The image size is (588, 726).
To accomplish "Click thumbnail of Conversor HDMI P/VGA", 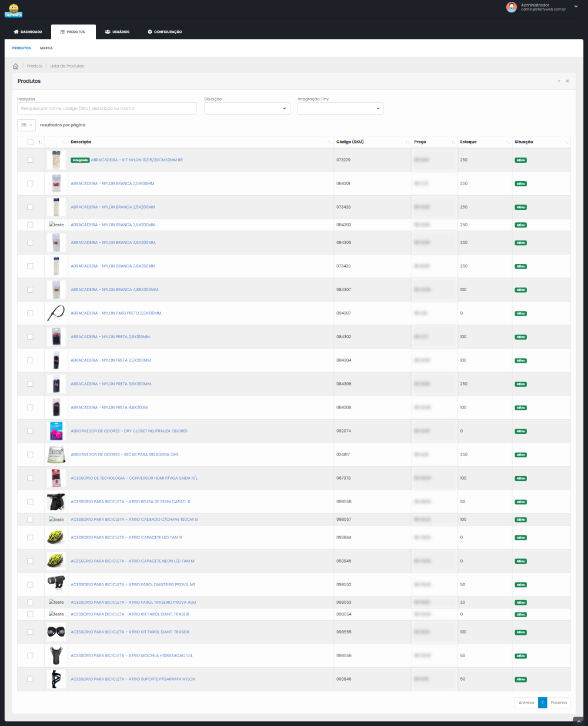I will tap(56, 478).
